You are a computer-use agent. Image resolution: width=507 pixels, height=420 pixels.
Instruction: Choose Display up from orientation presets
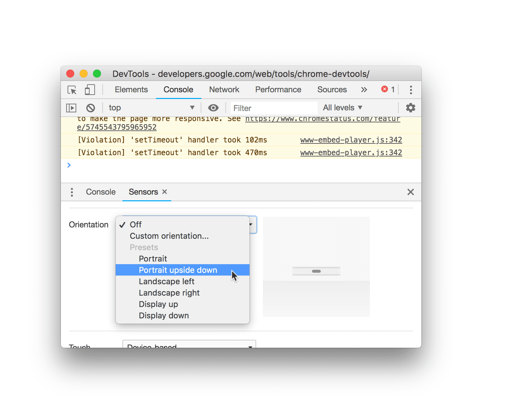pyautogui.click(x=158, y=304)
